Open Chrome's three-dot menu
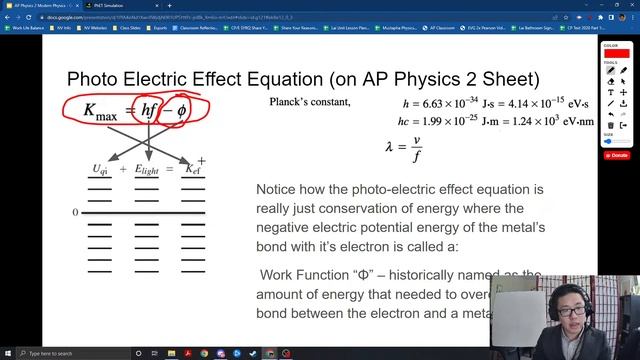Image resolution: width=640 pixels, height=360 pixels. [x=633, y=18]
